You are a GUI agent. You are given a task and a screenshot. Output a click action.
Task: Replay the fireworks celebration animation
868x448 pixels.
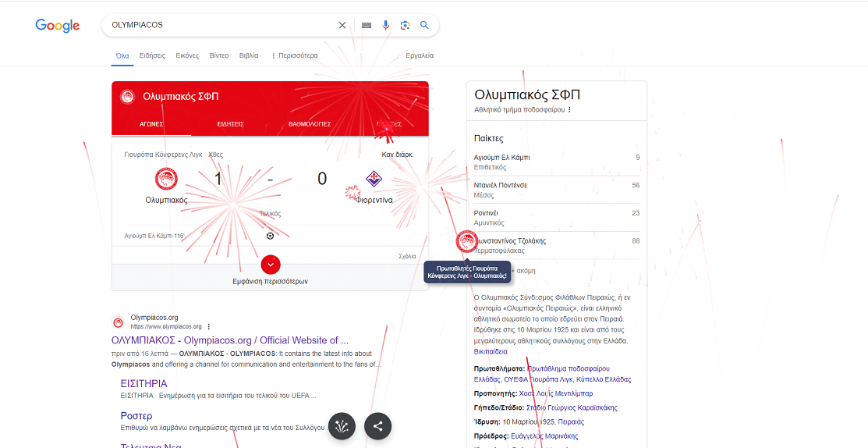click(342, 426)
